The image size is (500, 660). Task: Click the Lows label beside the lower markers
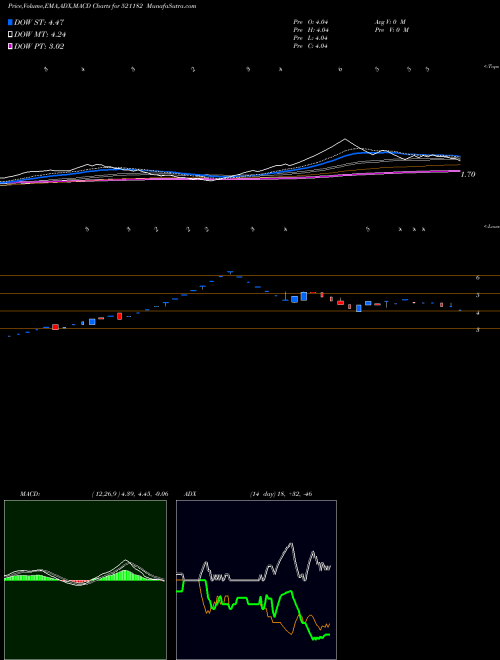pyautogui.click(x=492, y=226)
